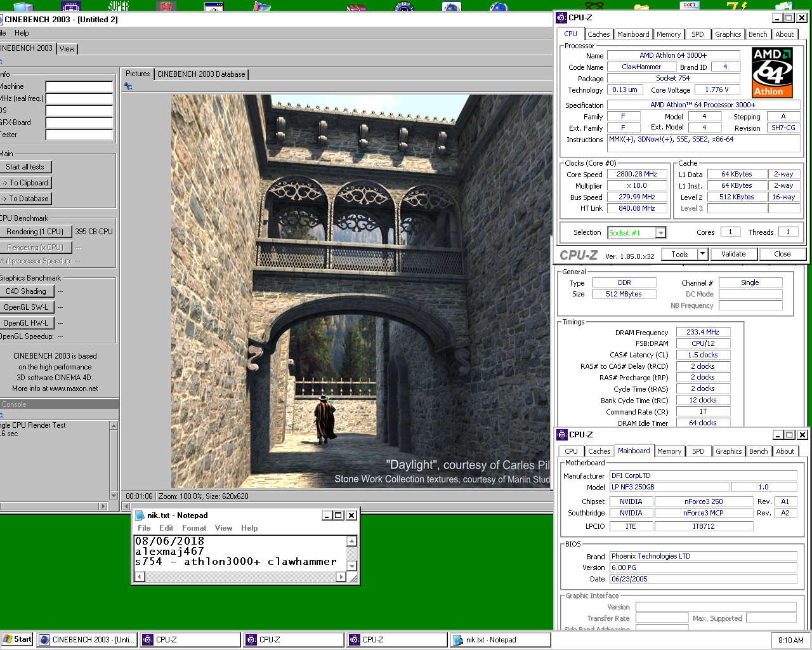Open the Tools dropdown arrow in CPU-Z

tap(702, 254)
